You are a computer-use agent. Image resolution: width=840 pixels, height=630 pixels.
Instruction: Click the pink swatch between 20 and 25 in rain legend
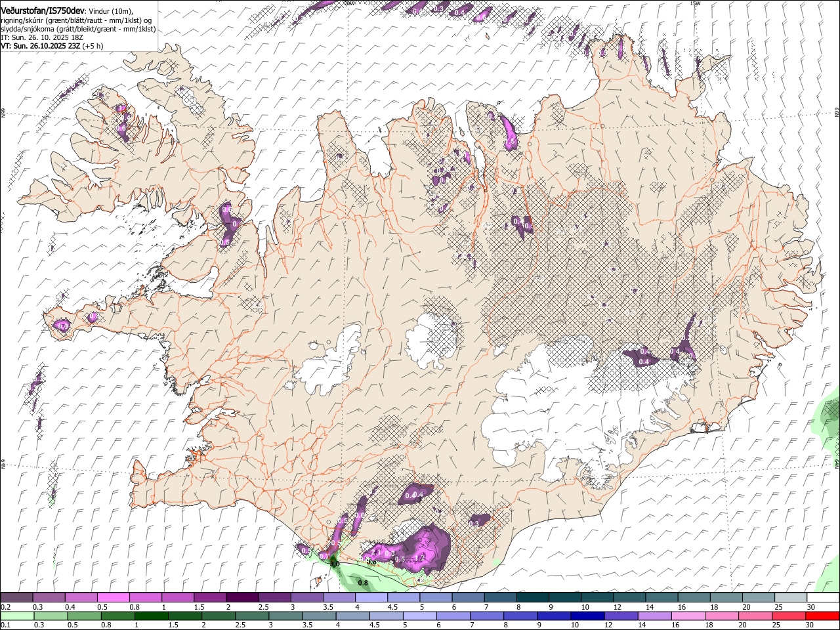754,616
